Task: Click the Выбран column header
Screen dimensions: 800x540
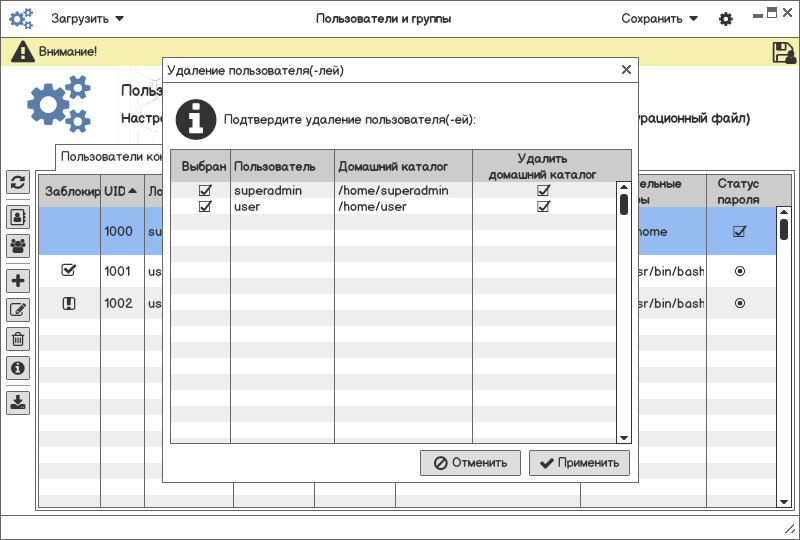Action: pos(201,166)
